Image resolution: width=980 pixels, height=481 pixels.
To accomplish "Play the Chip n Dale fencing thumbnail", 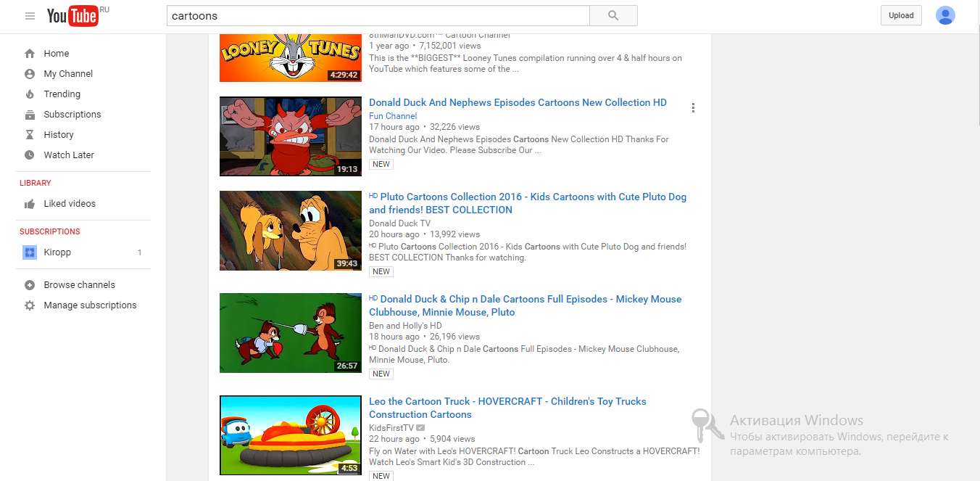I will pyautogui.click(x=291, y=333).
